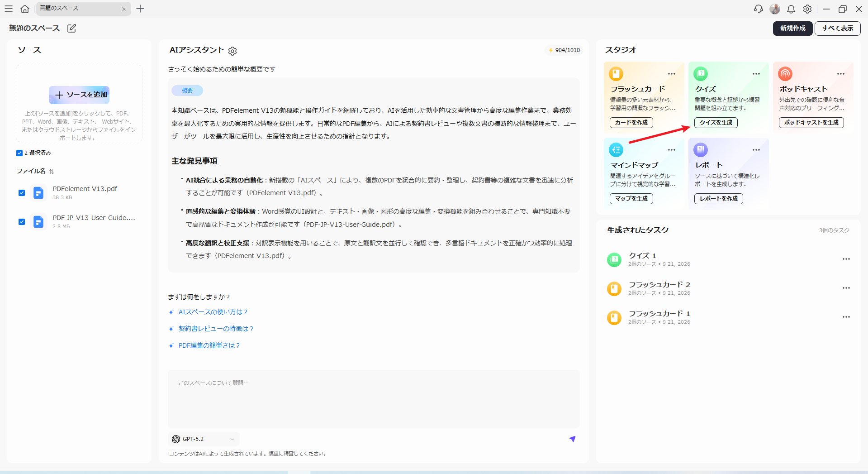Open the フラッシュカード 2 generated task
Screen dimensions: 868x474
pyautogui.click(x=728, y=288)
